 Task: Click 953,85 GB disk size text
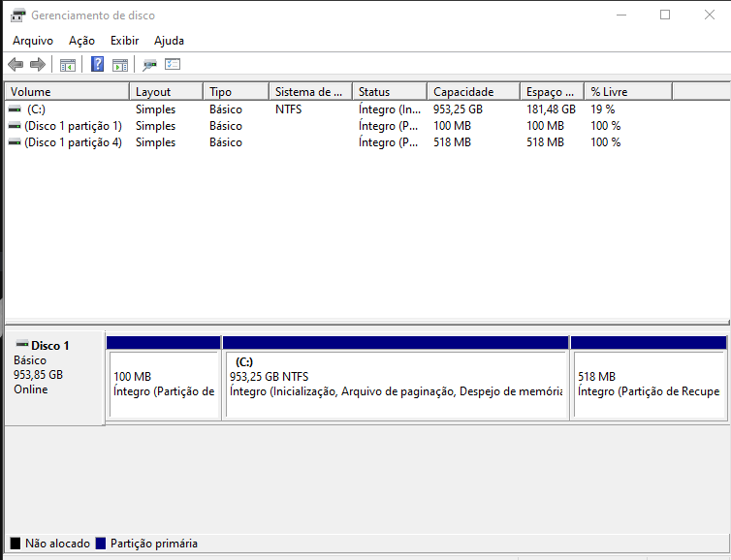[38, 375]
